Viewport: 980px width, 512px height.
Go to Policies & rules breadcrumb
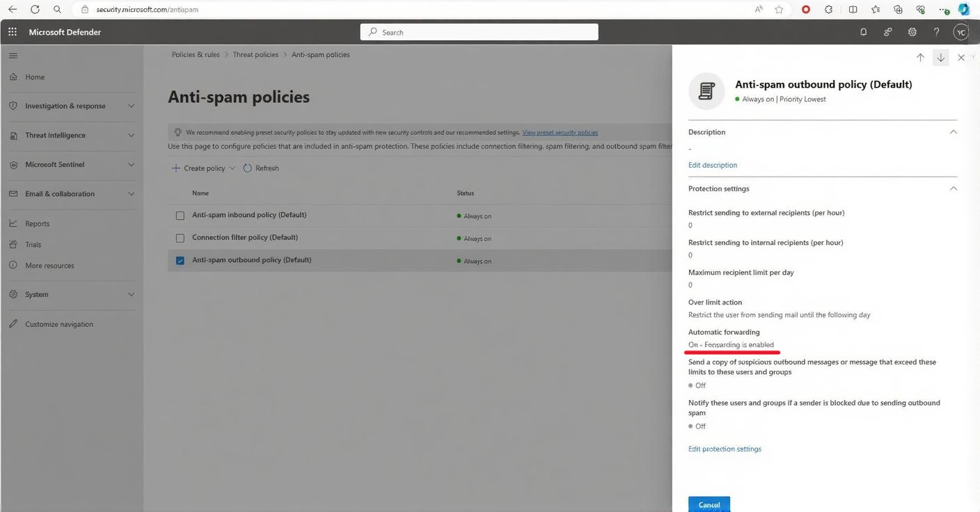click(196, 55)
